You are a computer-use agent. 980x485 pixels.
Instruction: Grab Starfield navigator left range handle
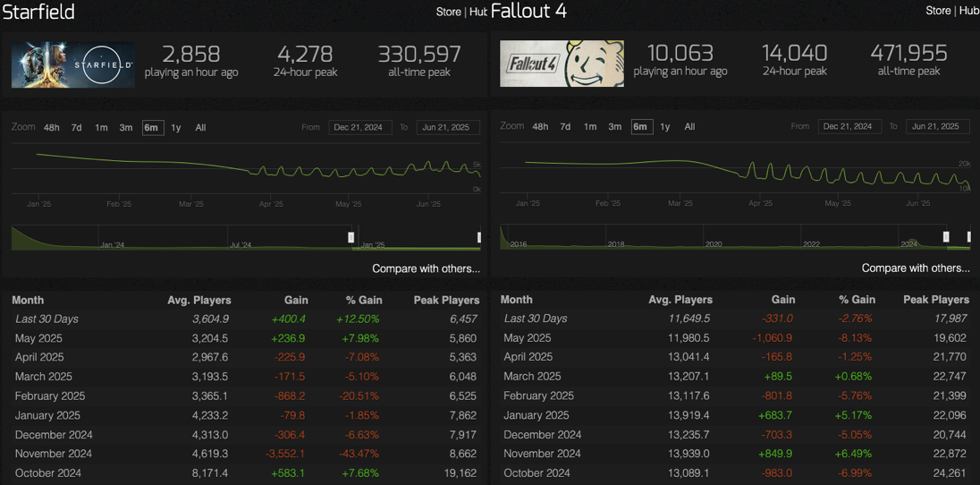coord(351,236)
